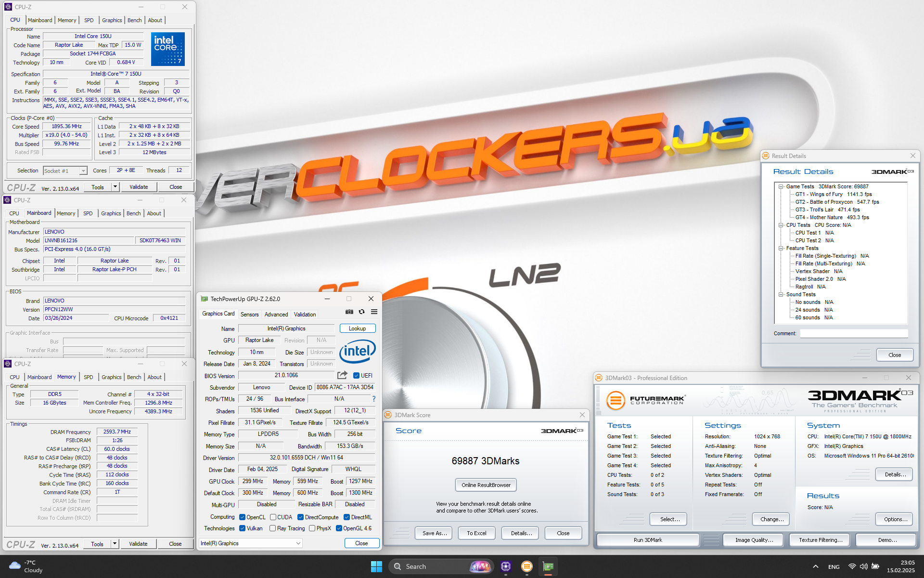Image resolution: width=924 pixels, height=578 pixels.
Task: Collapse the CPU Tests tree node
Action: click(x=781, y=225)
